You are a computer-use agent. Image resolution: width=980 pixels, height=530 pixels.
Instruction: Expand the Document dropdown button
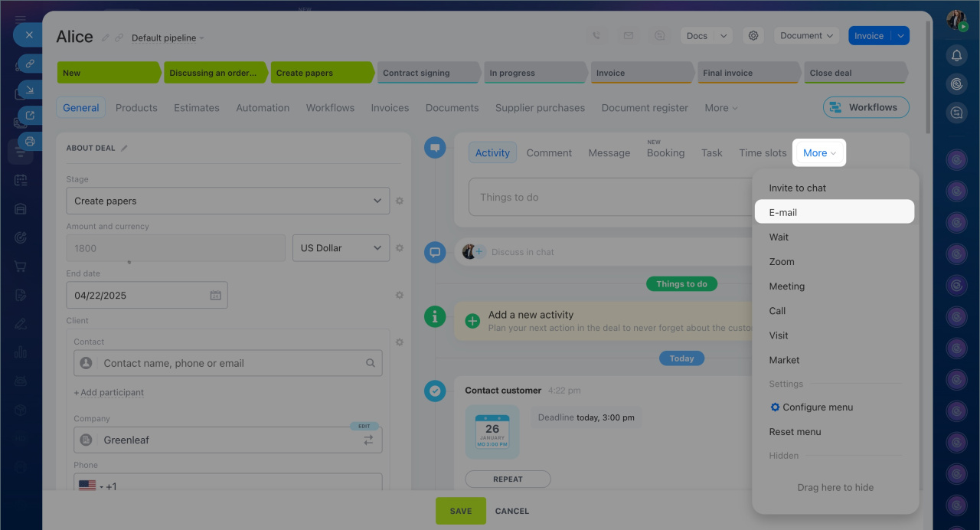coord(806,36)
